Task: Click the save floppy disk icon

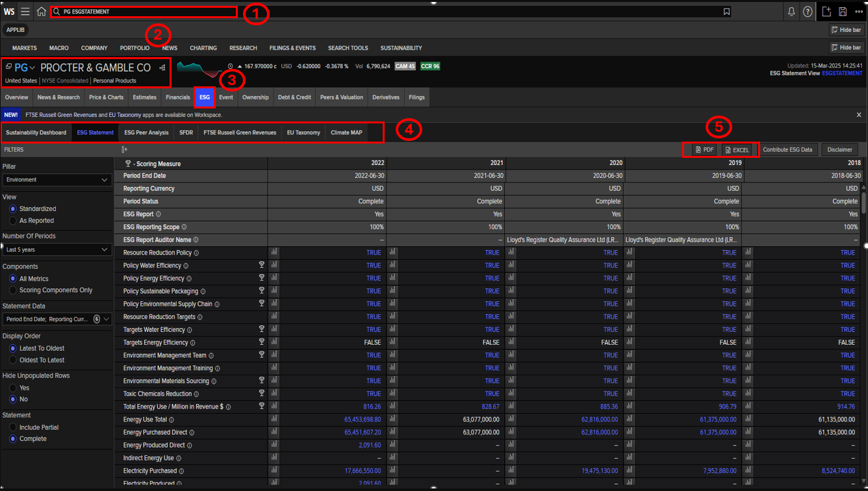Action: (x=843, y=12)
